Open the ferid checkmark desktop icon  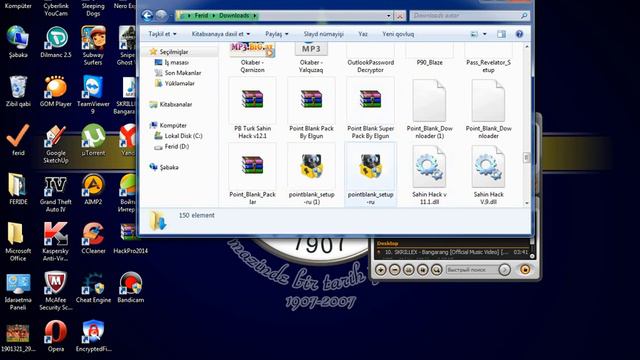[18, 140]
